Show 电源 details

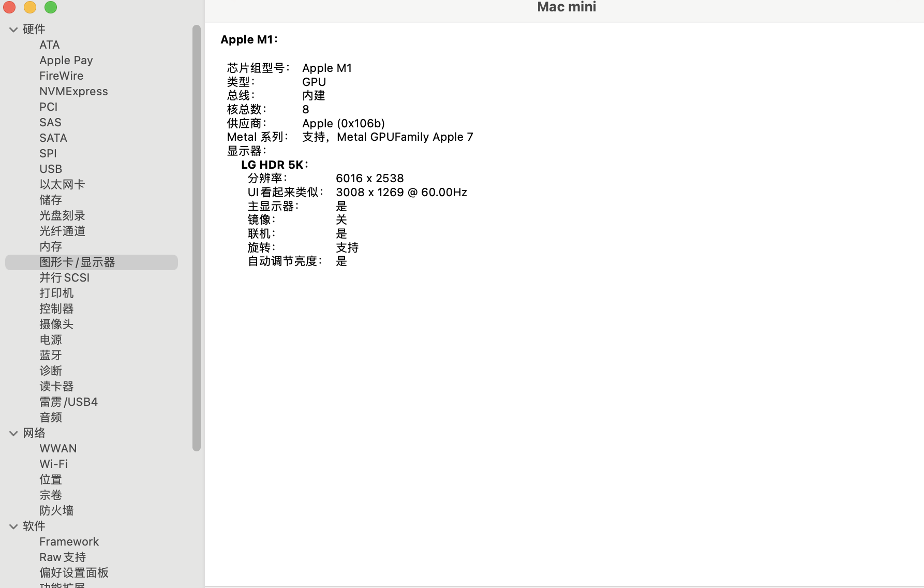click(x=51, y=340)
